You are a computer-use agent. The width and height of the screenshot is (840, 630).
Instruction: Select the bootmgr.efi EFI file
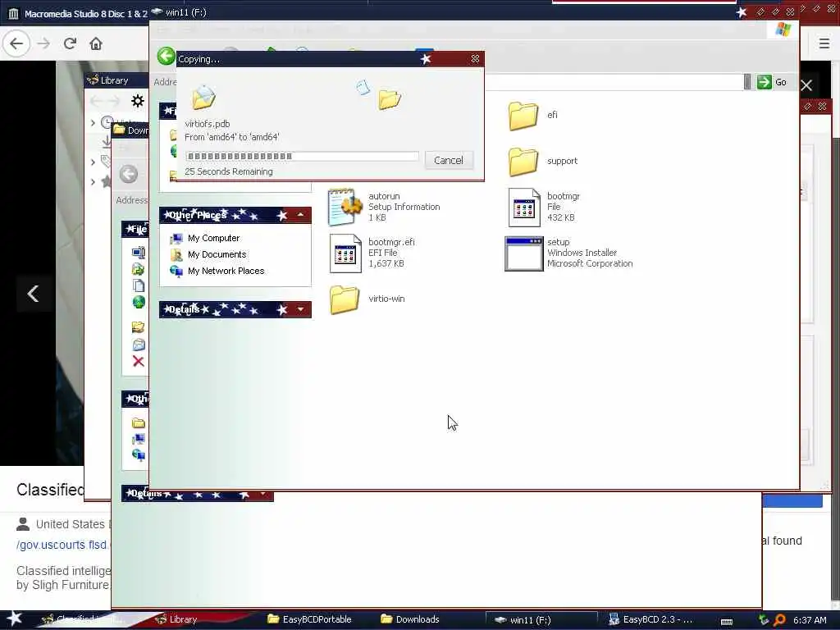(372, 253)
